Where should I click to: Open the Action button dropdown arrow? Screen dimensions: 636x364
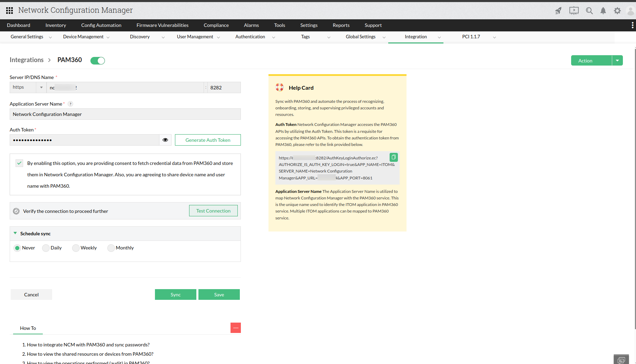tap(617, 61)
